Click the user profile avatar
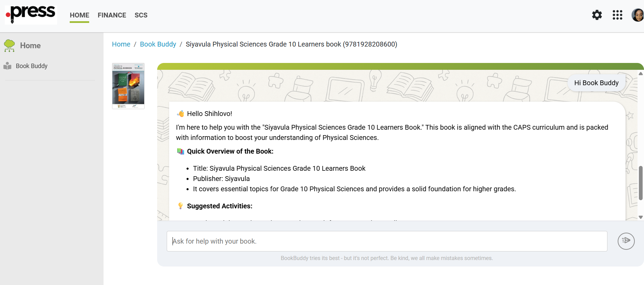644x285 pixels. (x=638, y=15)
